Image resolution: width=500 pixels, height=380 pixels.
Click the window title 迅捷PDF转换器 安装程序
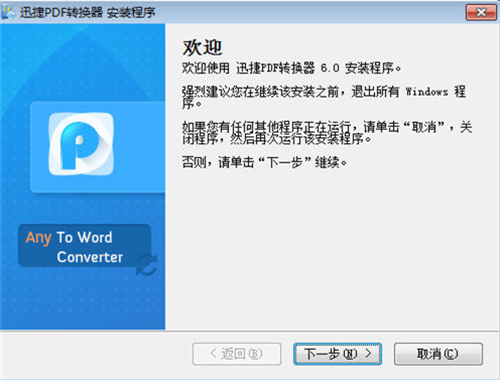pyautogui.click(x=87, y=12)
